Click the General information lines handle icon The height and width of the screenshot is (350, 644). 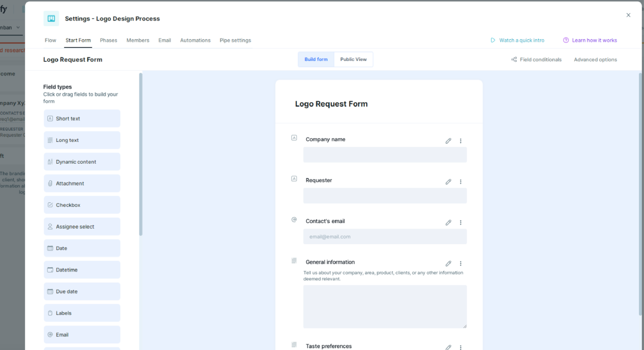click(294, 260)
